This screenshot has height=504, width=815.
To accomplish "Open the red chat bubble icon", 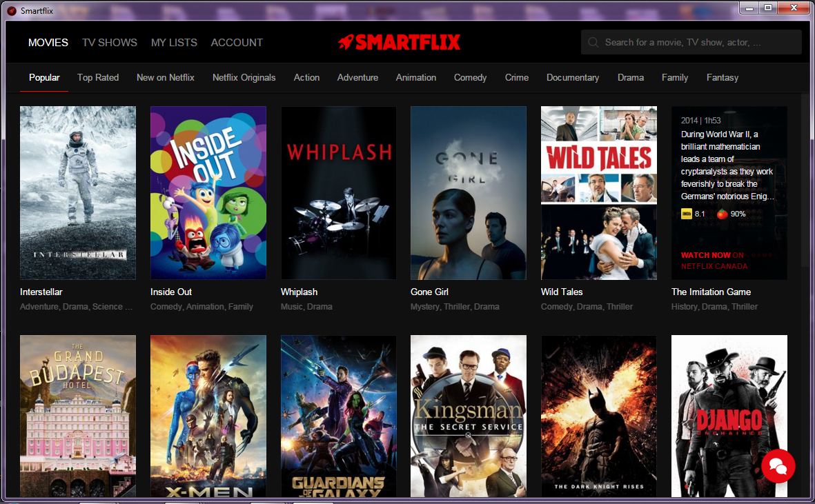I will (x=778, y=466).
